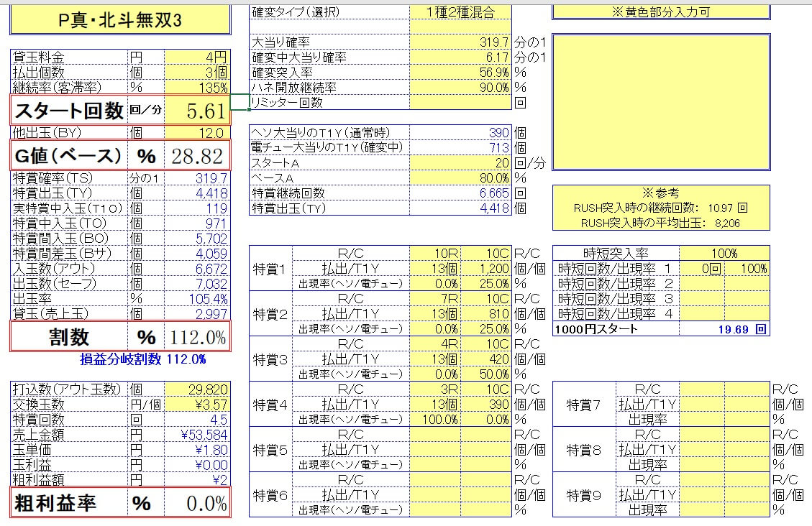This screenshot has width=812, height=526.
Task: Click the 粗利益率 result cell
Action: (x=197, y=503)
